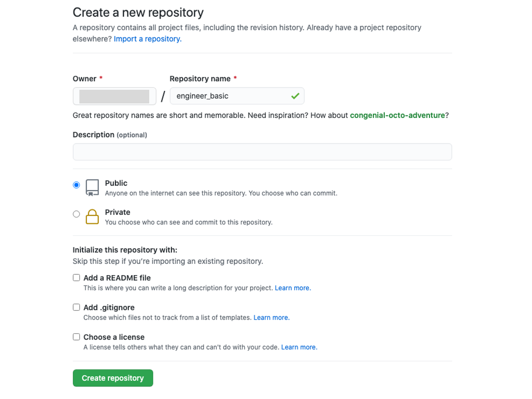Image resolution: width=532 pixels, height=399 pixels.
Task: Click the Create repository button
Action: 113,378
